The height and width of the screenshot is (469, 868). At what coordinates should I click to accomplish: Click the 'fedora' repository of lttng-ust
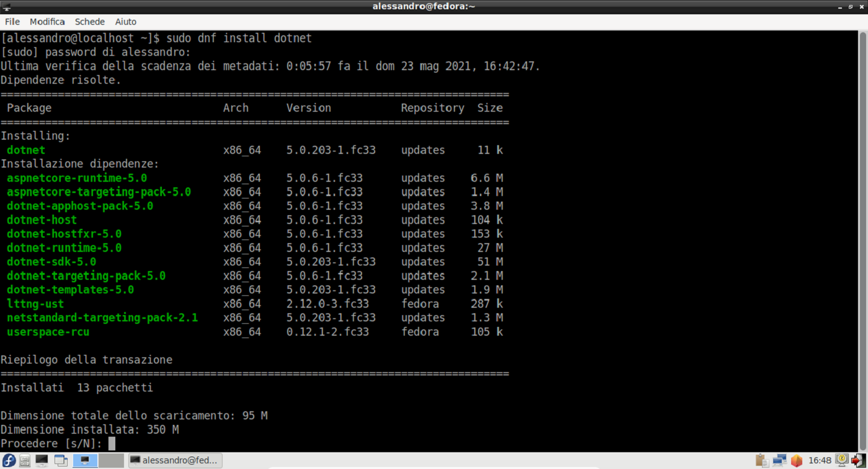pyautogui.click(x=420, y=304)
